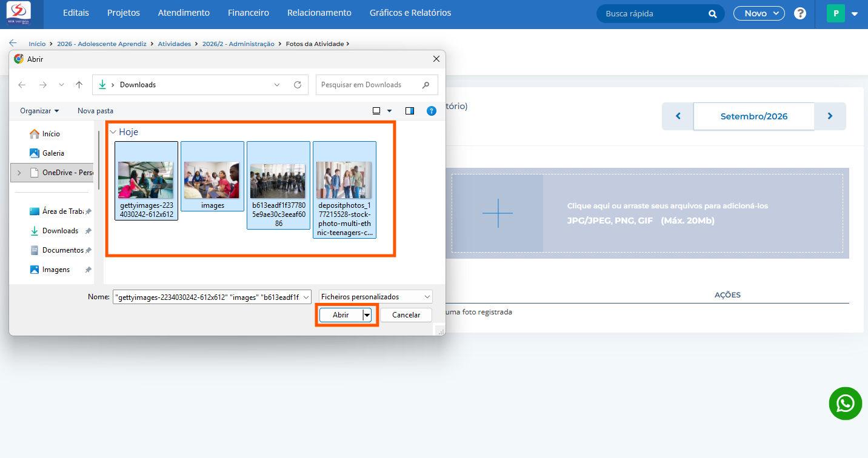Viewport: 868px width, 458px height.
Task: Open recent locations dropdown arrow
Action: tap(61, 85)
